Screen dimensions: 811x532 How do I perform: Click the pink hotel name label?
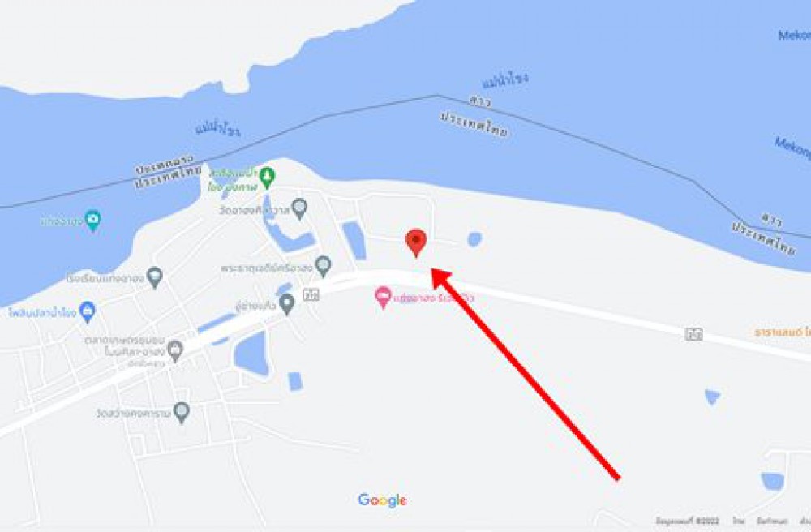(434, 298)
